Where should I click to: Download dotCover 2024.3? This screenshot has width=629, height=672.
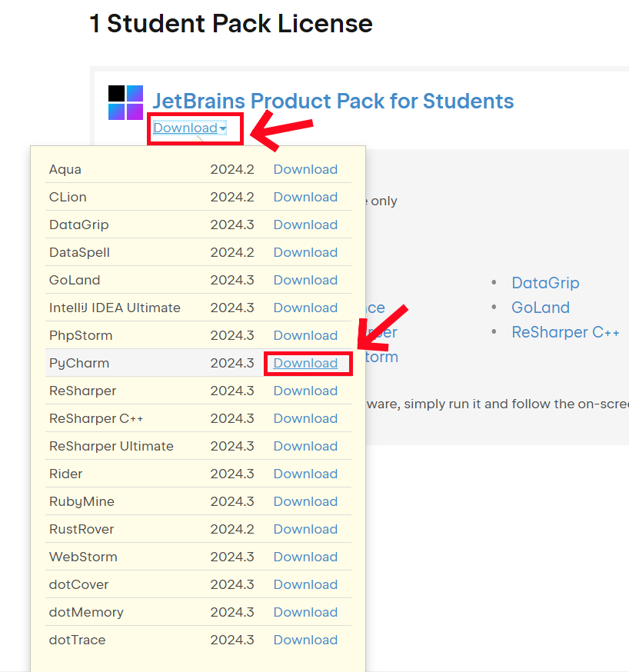pos(305,584)
